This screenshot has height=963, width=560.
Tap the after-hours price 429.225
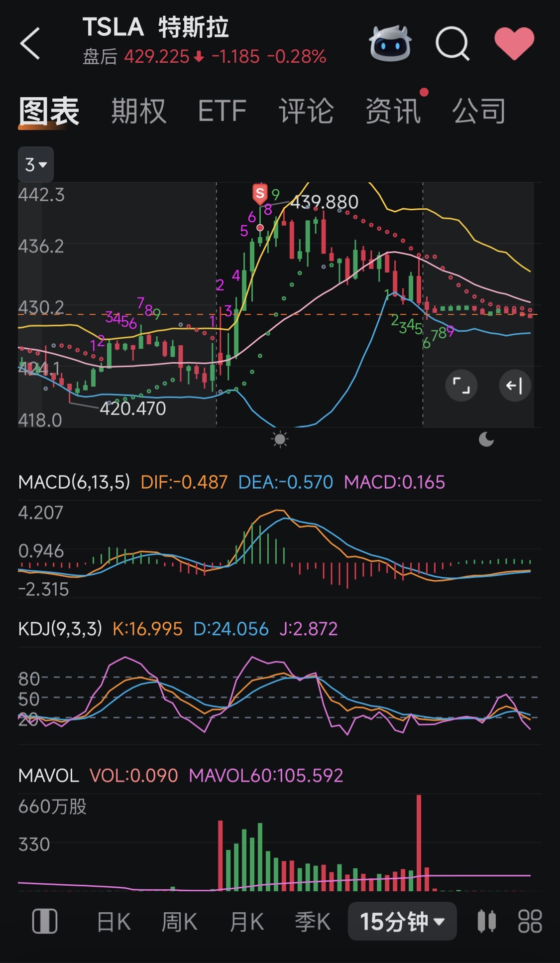pos(157,57)
